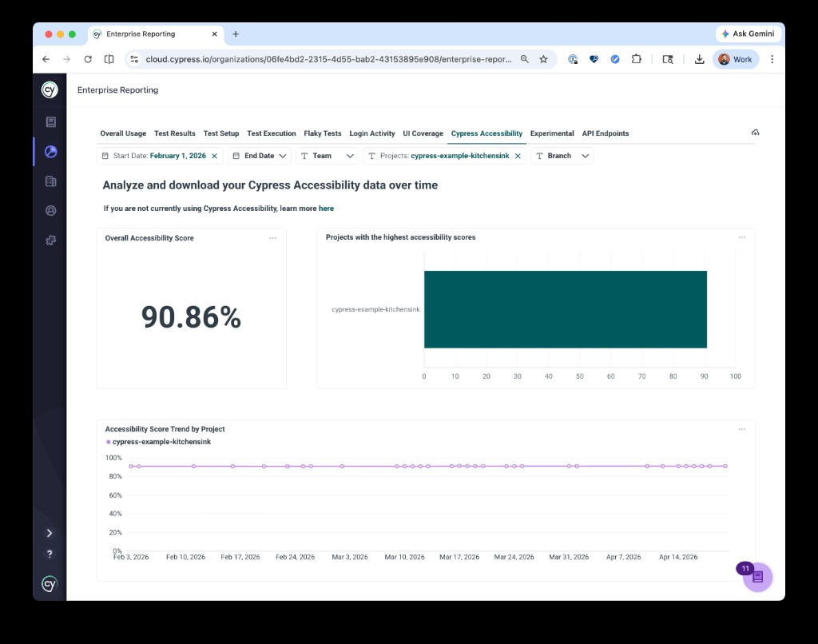Click the Ask Gemini button
The height and width of the screenshot is (644, 818).
[748, 34]
